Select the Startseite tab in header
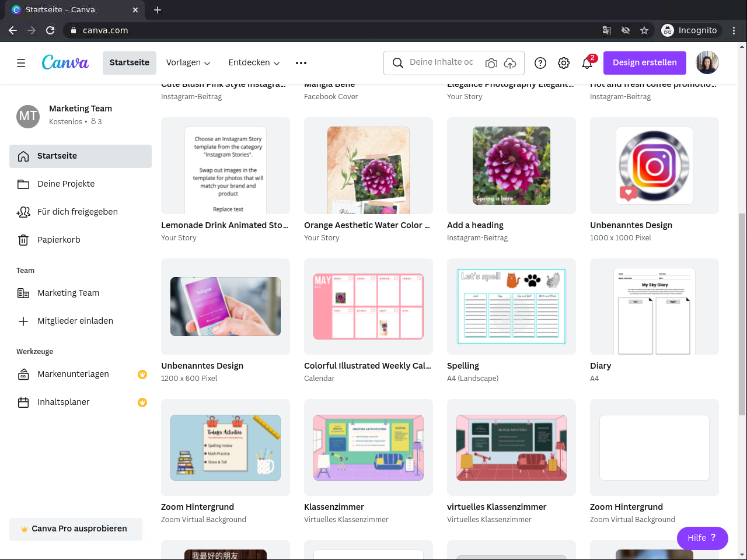Image resolution: width=747 pixels, height=560 pixels. coord(130,62)
